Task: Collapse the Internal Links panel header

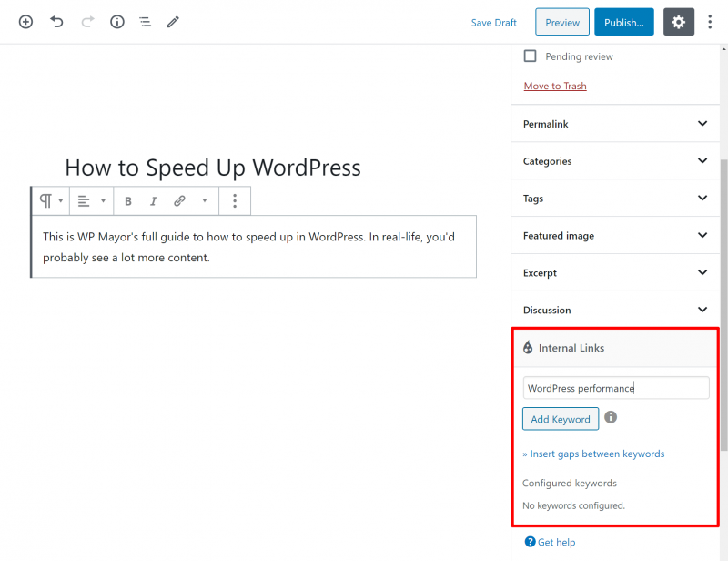Action: tap(615, 348)
